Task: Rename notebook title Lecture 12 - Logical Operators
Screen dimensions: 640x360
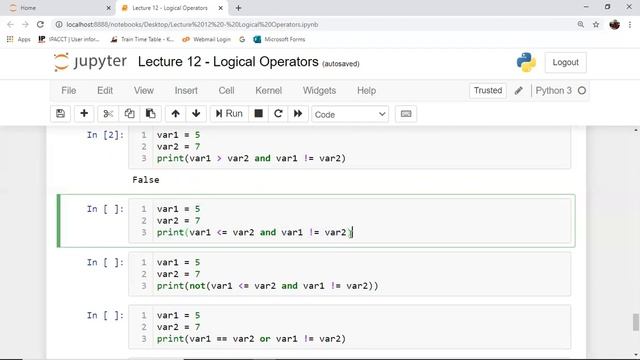Action: coord(228,62)
